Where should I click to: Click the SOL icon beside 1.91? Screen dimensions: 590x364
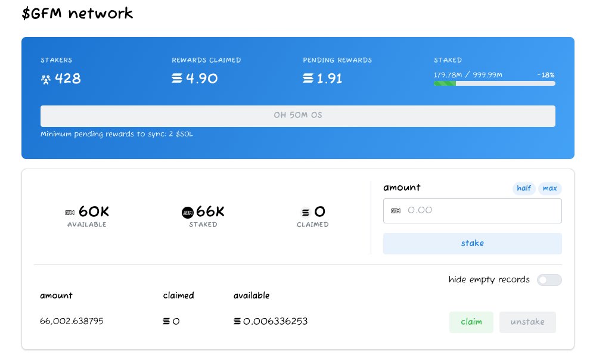[308, 78]
